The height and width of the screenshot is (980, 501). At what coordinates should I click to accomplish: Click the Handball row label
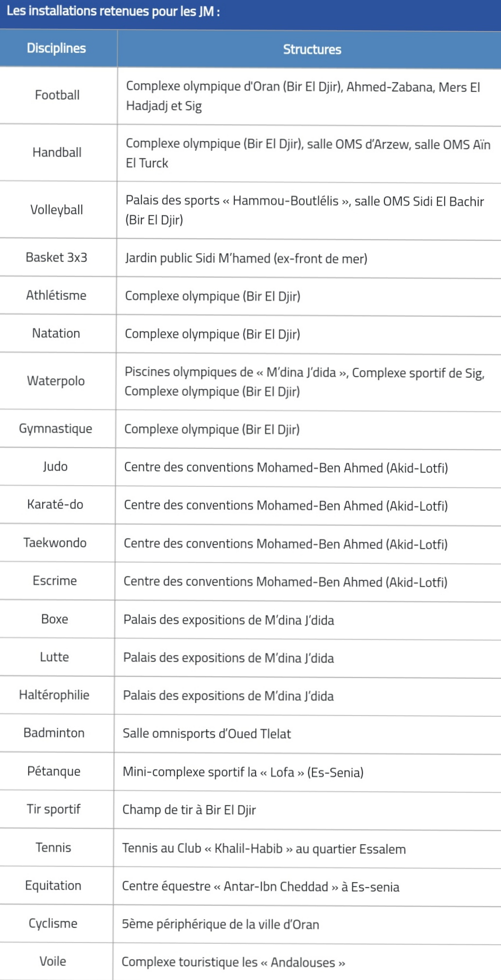(57, 152)
